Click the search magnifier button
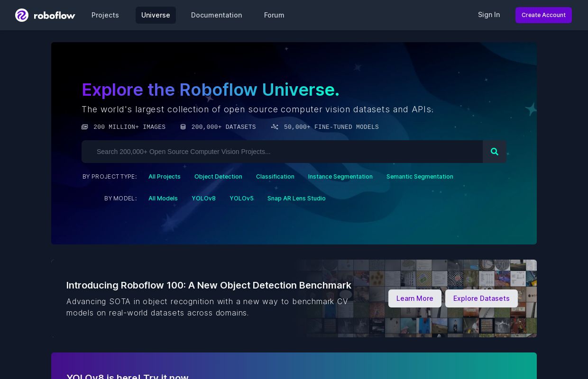 click(495, 152)
